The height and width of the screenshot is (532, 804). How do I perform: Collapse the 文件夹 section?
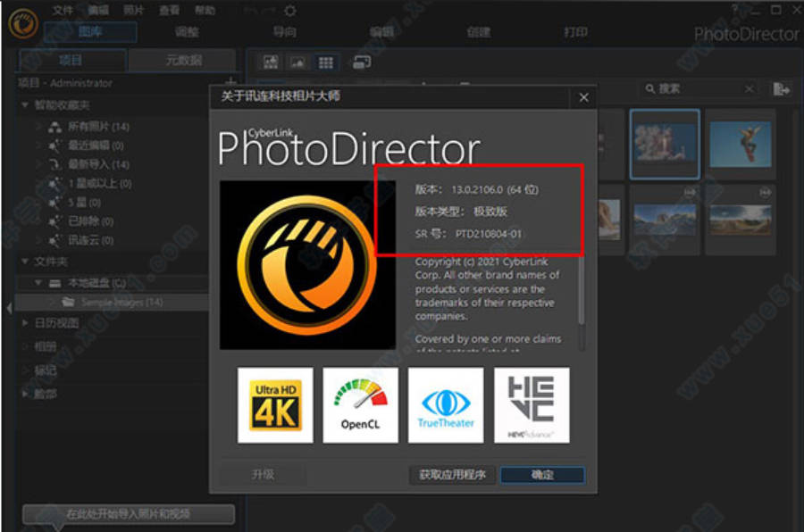pyautogui.click(x=25, y=262)
